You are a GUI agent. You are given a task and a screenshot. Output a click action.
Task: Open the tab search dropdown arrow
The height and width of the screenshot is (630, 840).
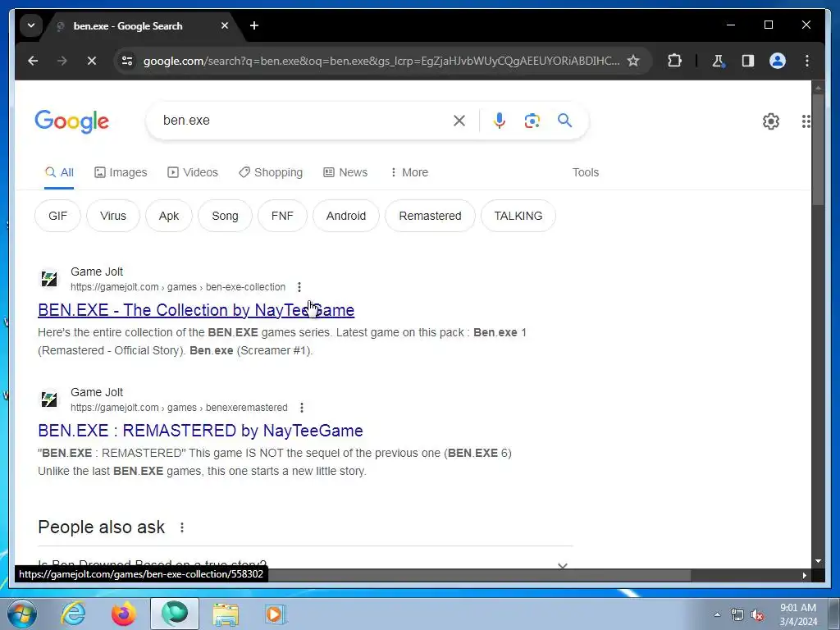coord(31,25)
